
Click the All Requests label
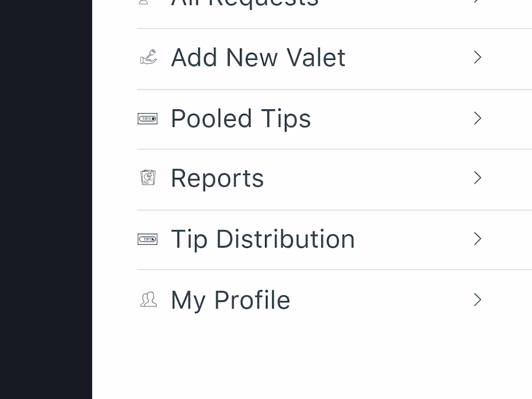(244, 4)
